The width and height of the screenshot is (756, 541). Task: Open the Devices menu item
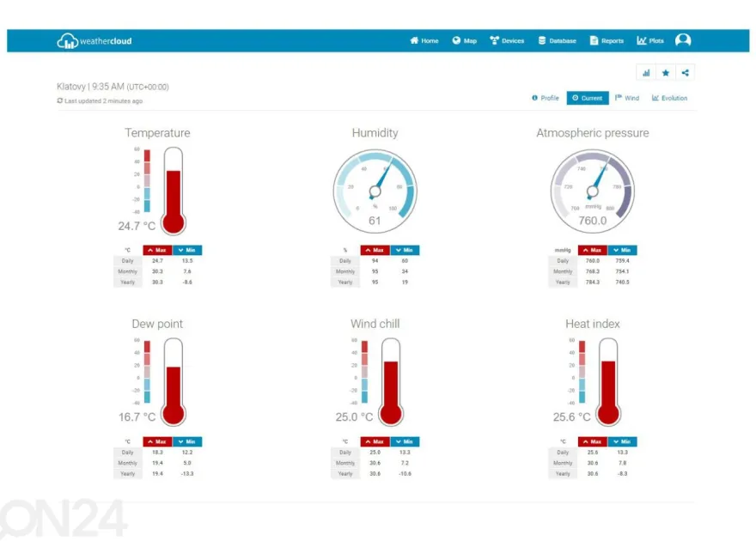[x=507, y=41]
